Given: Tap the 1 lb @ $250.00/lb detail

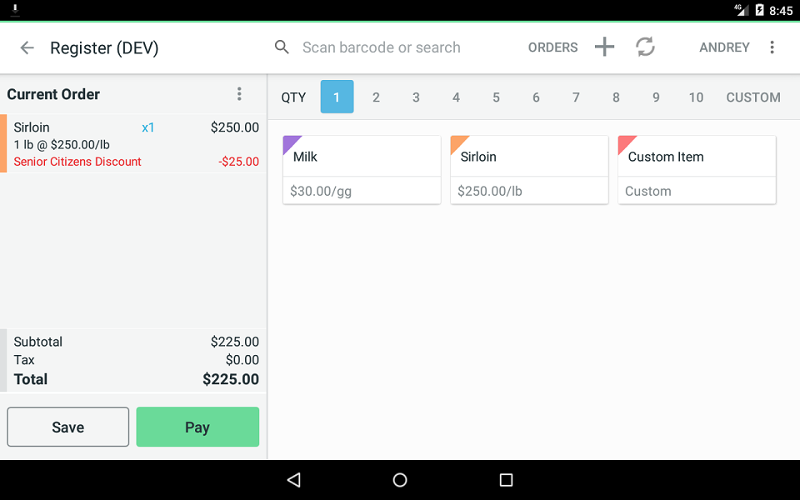Looking at the screenshot, I should [x=62, y=144].
